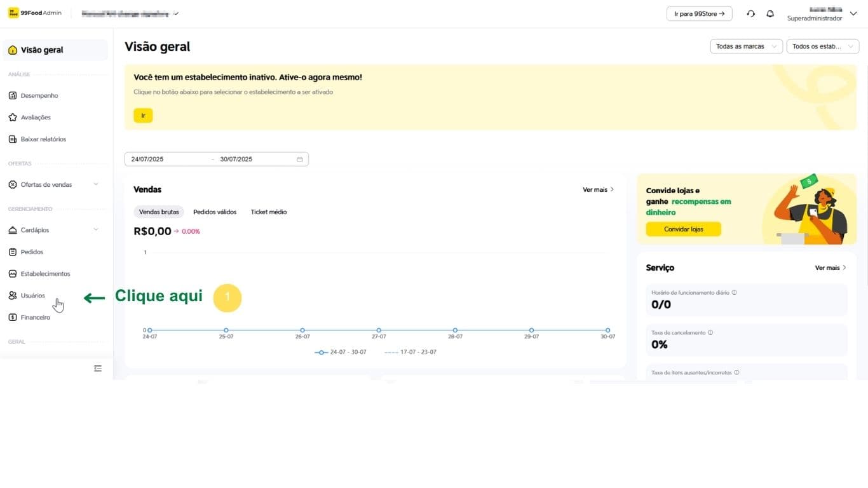The height and width of the screenshot is (488, 868).
Task: Click the calendar icon in date range
Action: pyautogui.click(x=300, y=159)
